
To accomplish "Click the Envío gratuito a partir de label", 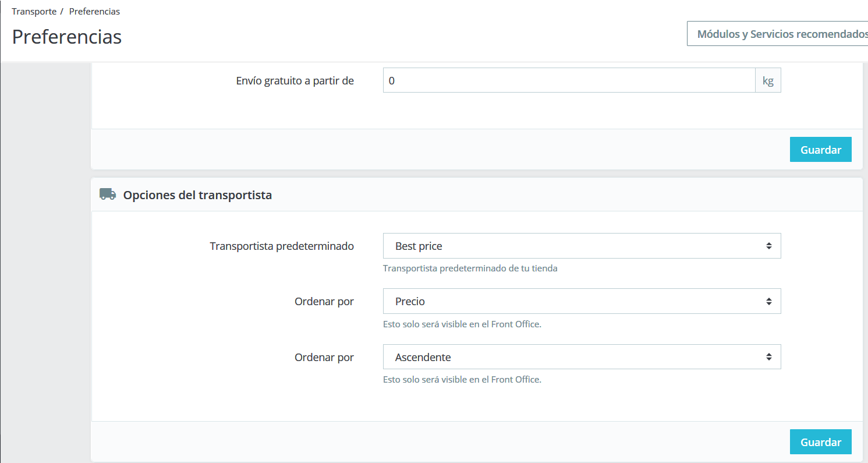I will pyautogui.click(x=295, y=81).
